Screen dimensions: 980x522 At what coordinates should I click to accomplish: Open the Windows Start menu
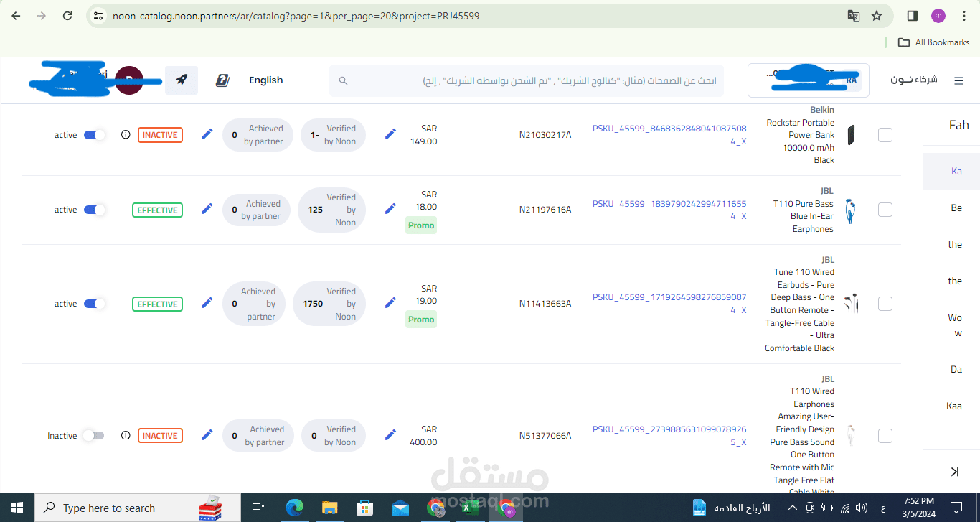[17, 508]
